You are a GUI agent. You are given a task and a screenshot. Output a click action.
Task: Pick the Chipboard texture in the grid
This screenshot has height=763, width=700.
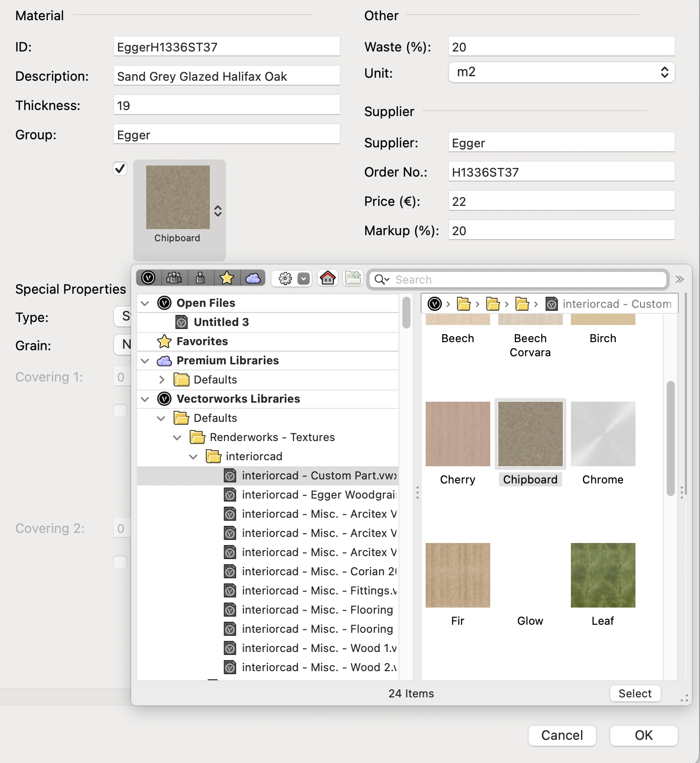click(531, 434)
